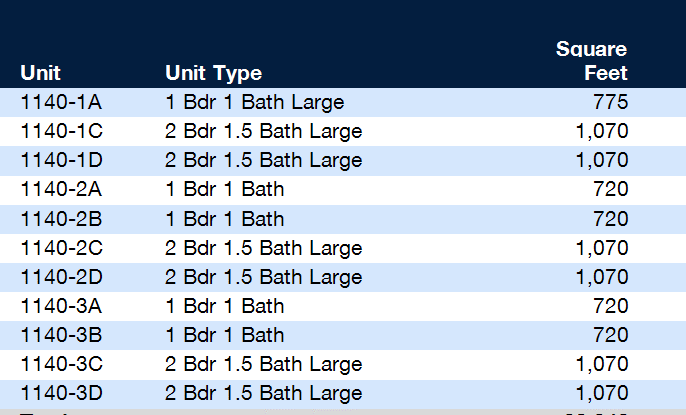Screen dimensions: 686x415
Task: Click the 1 Bdr 1 Bath Large type
Action: coord(255,103)
